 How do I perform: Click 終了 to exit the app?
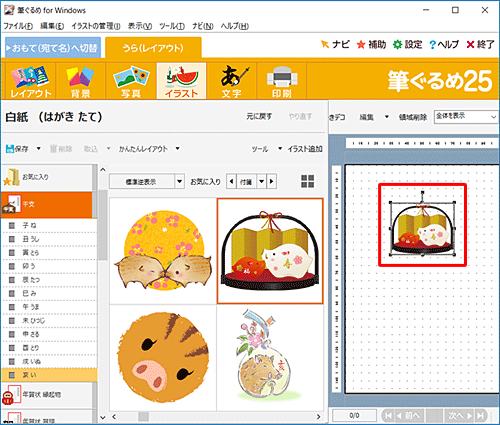click(x=480, y=44)
